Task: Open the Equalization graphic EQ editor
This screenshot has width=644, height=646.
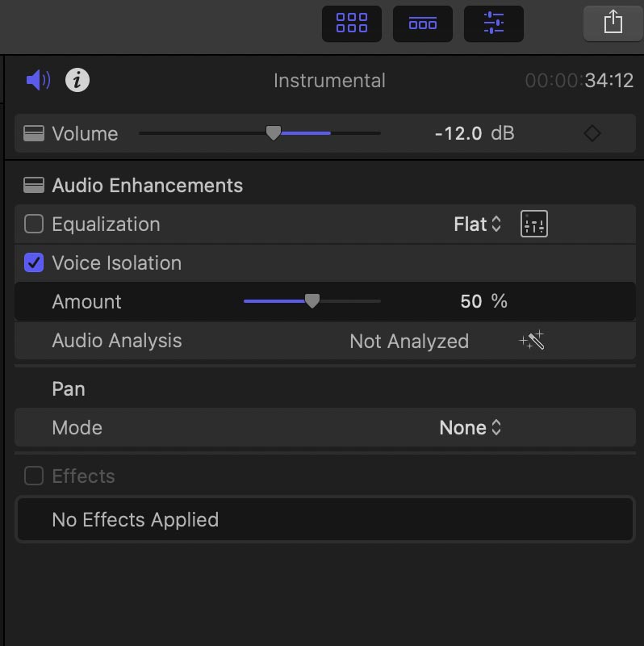Action: tap(534, 224)
